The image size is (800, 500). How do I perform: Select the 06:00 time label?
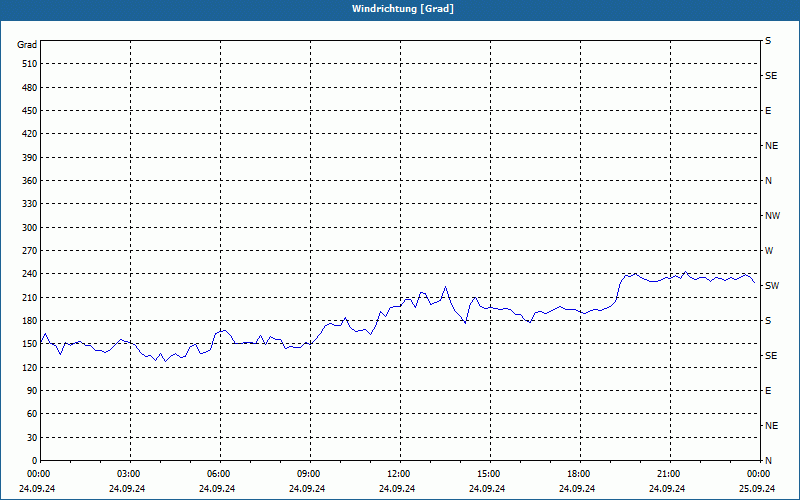coord(218,474)
